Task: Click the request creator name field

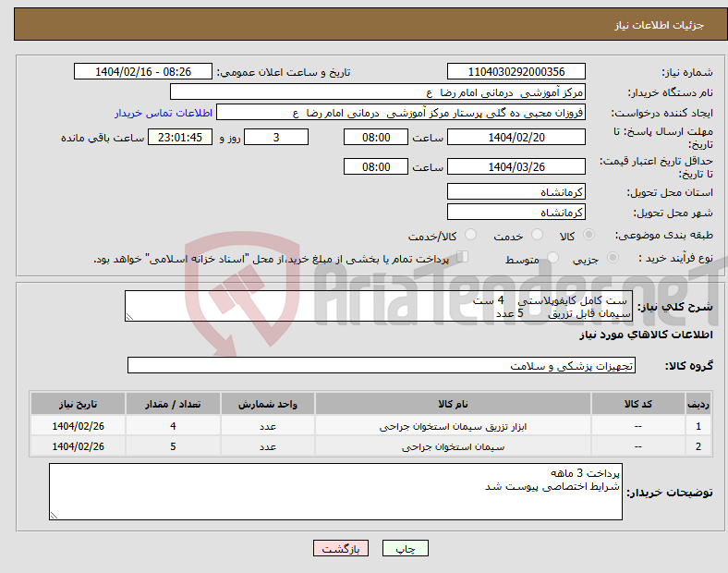Action: tap(401, 113)
